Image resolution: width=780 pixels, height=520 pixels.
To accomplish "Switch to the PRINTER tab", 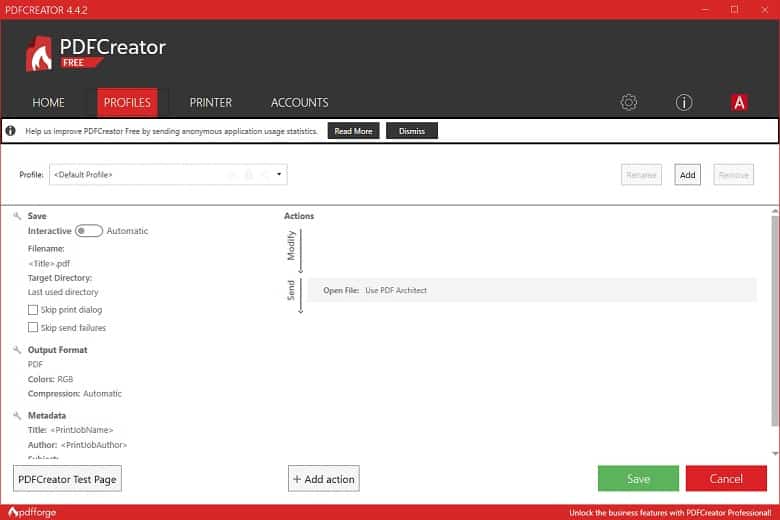I will click(x=210, y=103).
